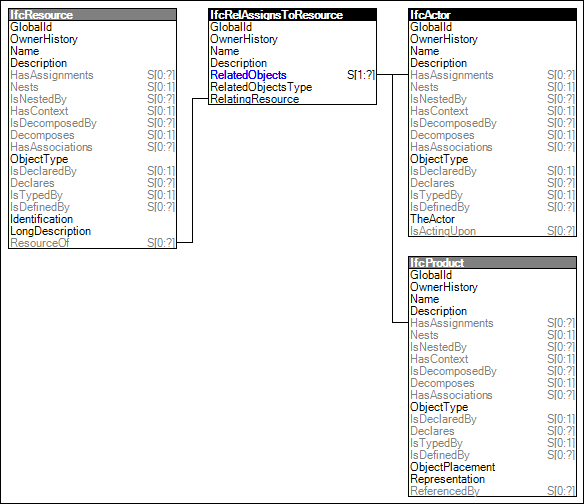The height and width of the screenshot is (504, 584).
Task: Click Representation in the IfcProduct box
Action: click(x=448, y=479)
